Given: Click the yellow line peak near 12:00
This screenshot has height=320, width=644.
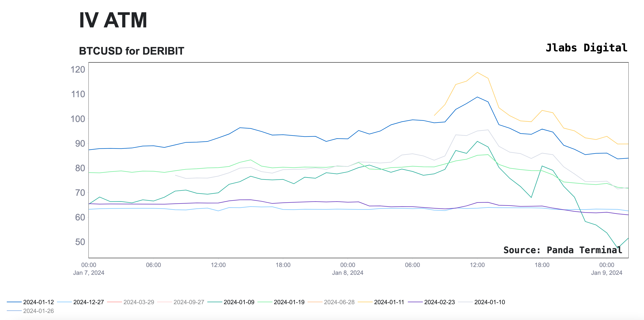Looking at the screenshot, I should click(x=477, y=73).
